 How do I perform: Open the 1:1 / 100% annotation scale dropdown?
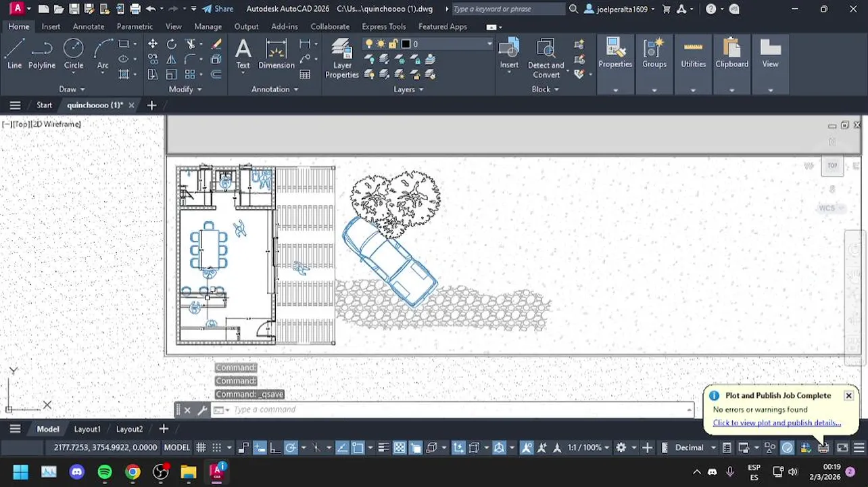pos(589,448)
